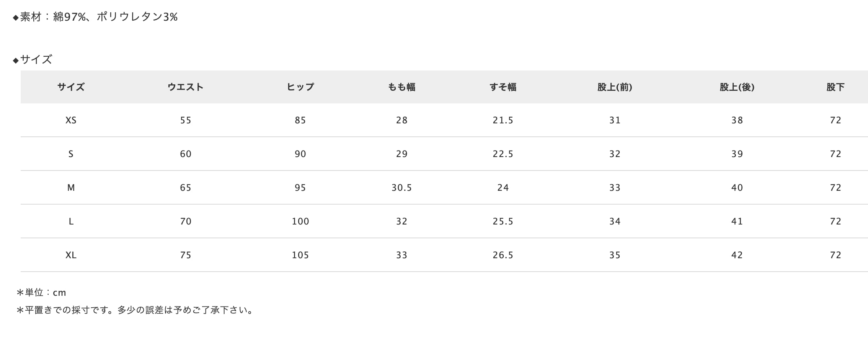Click hem width value 26.5

[503, 255]
